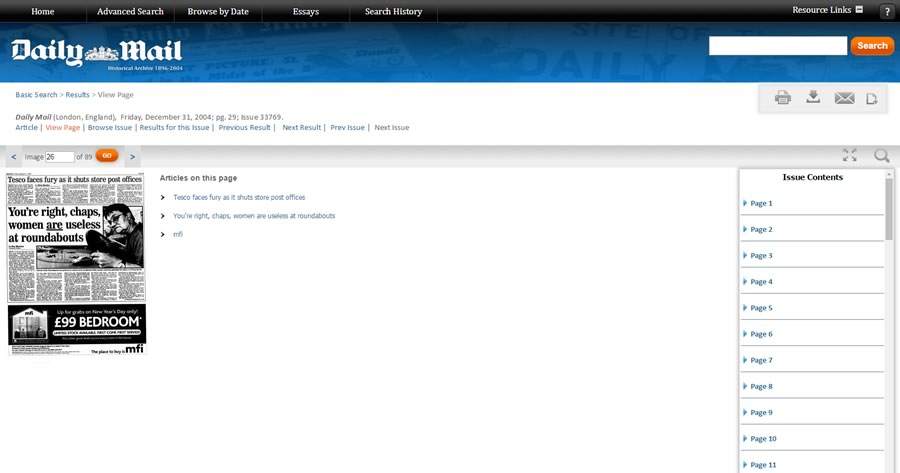Image resolution: width=900 pixels, height=473 pixels.
Task: Go to Basic Search breadcrumb
Action: click(36, 95)
